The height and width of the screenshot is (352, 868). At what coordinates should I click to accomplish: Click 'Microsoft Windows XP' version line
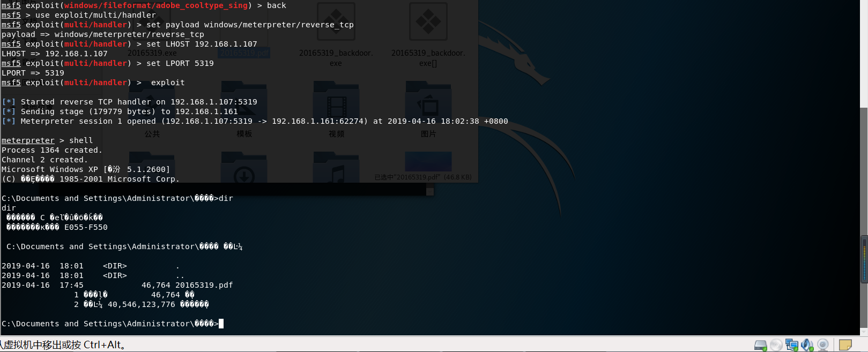click(86, 169)
